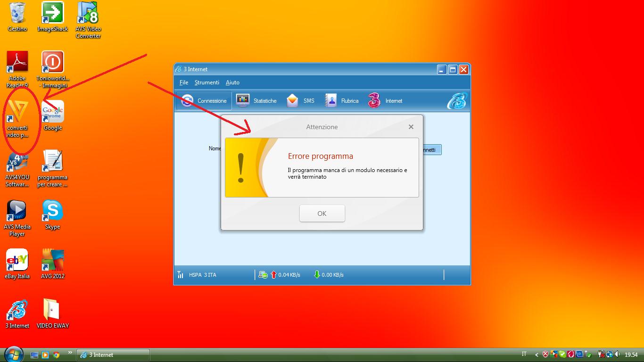Click red security shield tray icon

(x=545, y=354)
